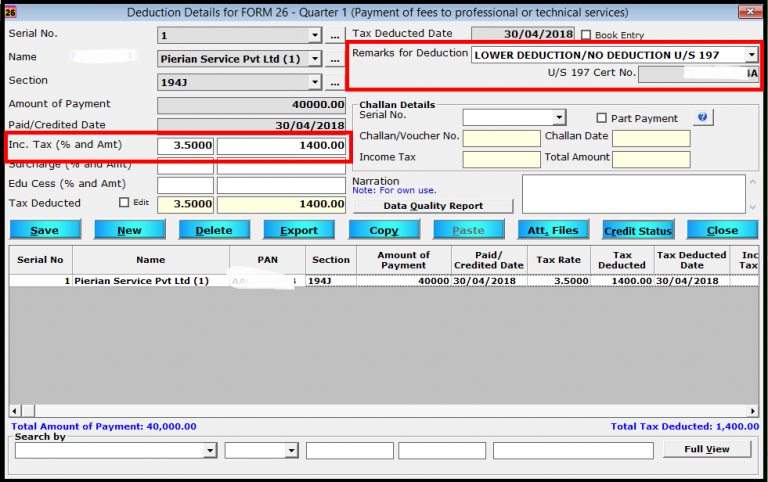
Task: Click the Edu Cess percentage field
Action: (x=185, y=185)
